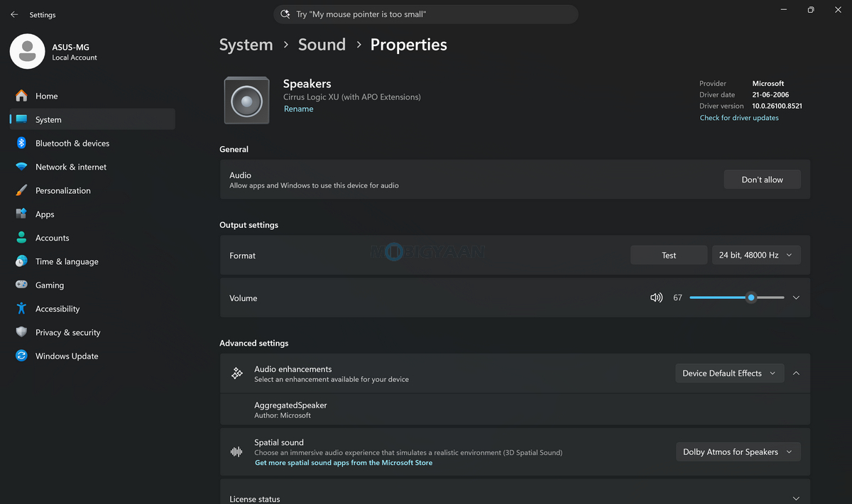The image size is (852, 504).
Task: Click the search icon in the Settings search box
Action: point(285,14)
